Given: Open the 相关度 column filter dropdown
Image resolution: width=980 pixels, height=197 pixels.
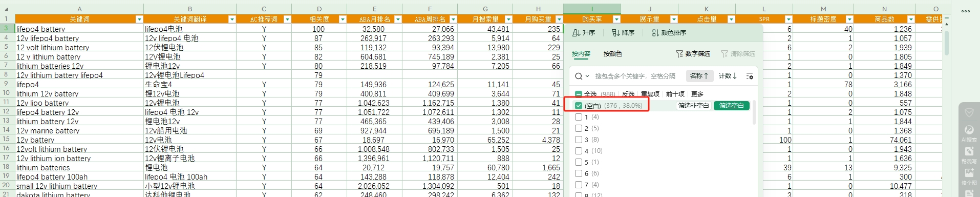Looking at the screenshot, I should click(343, 19).
